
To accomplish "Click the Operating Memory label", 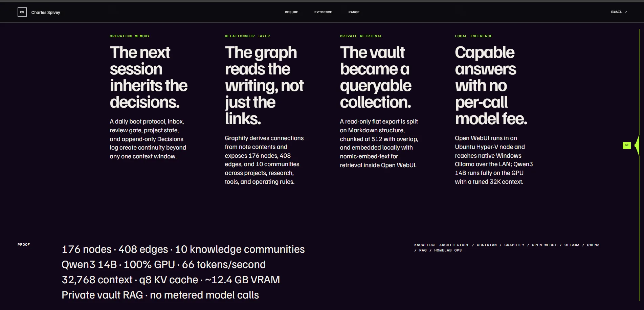I will coord(130,36).
